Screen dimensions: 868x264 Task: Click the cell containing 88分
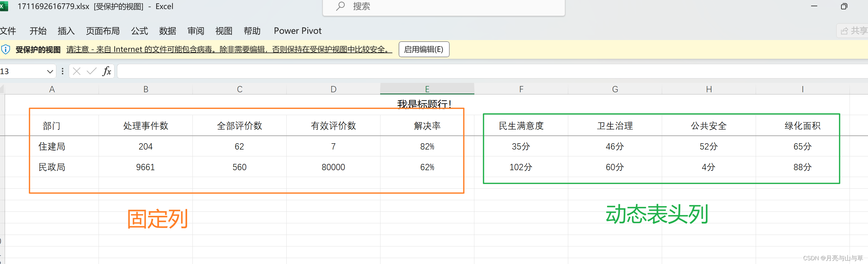pos(803,167)
